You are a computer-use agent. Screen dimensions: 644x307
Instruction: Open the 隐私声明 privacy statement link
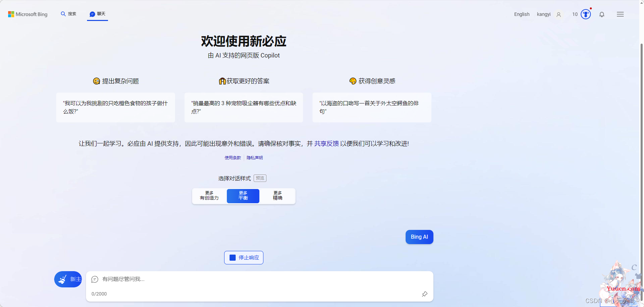point(255,158)
